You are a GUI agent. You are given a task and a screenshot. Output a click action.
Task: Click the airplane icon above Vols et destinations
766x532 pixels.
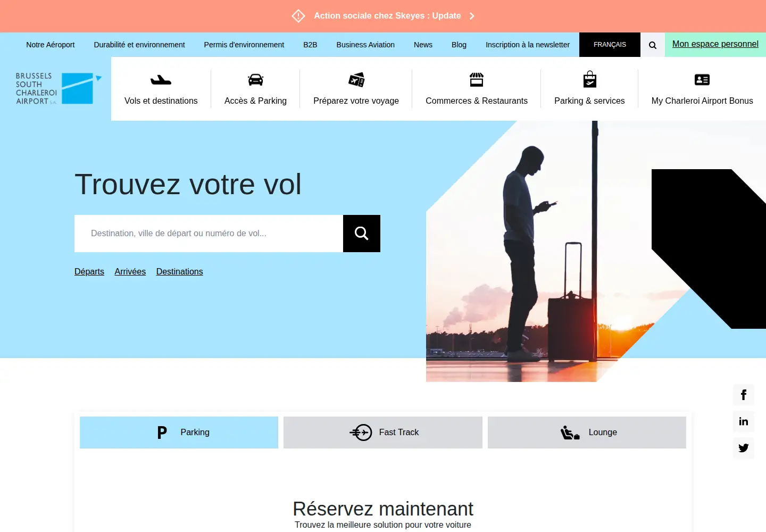(x=161, y=80)
